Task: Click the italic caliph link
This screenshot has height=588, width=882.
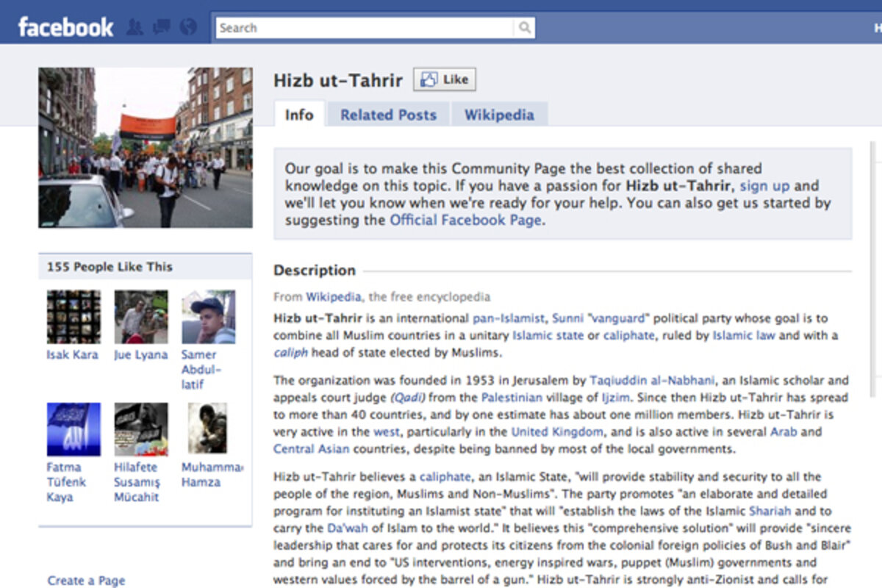Action: point(291,352)
